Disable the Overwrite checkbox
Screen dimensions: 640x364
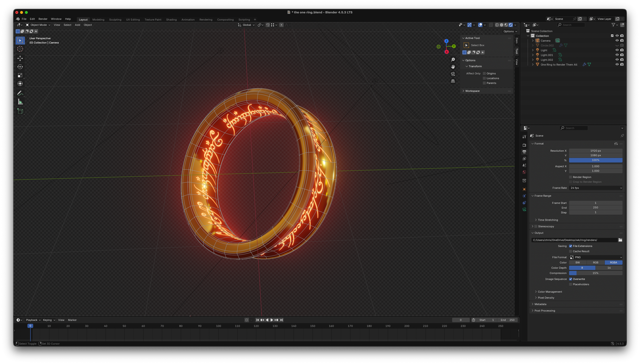tap(570, 279)
